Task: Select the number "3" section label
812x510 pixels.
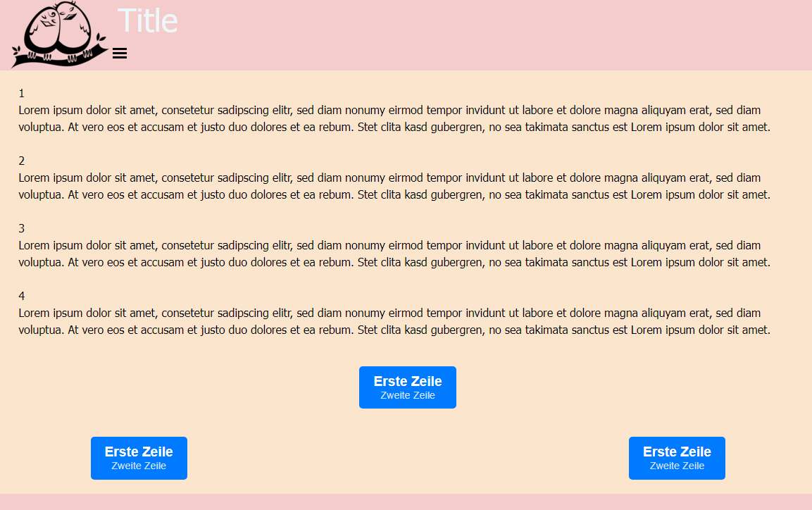Action: pos(22,228)
